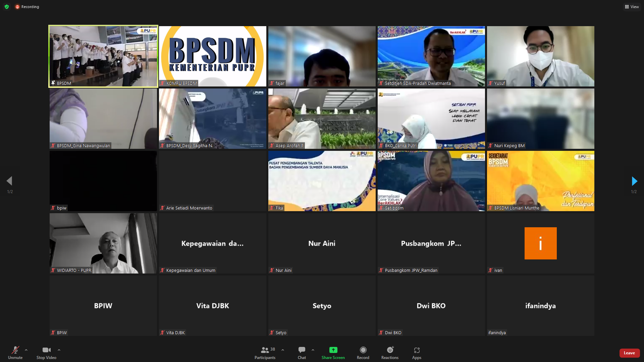The image size is (644, 362).
Task: Select BPSDM Lisniari Munthe video tile
Action: 541,181
